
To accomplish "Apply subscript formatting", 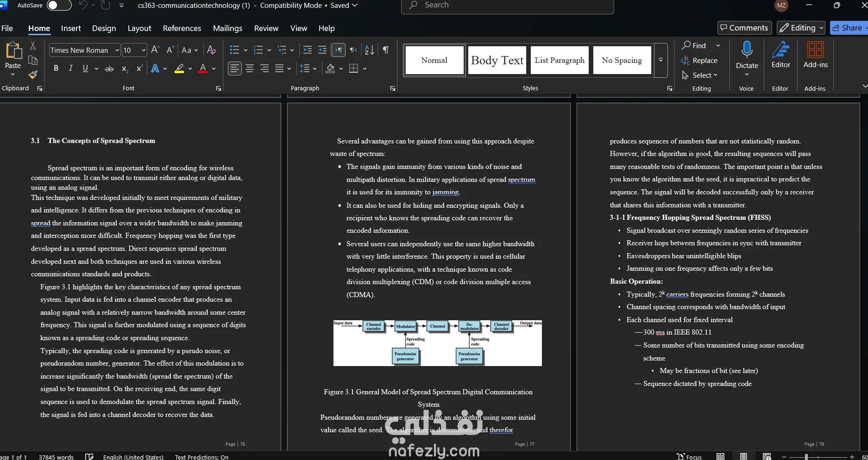I will pos(125,68).
